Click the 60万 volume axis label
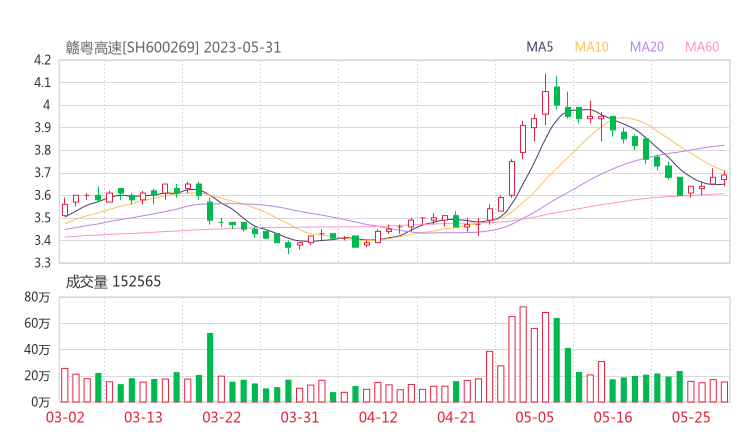 tap(37, 323)
